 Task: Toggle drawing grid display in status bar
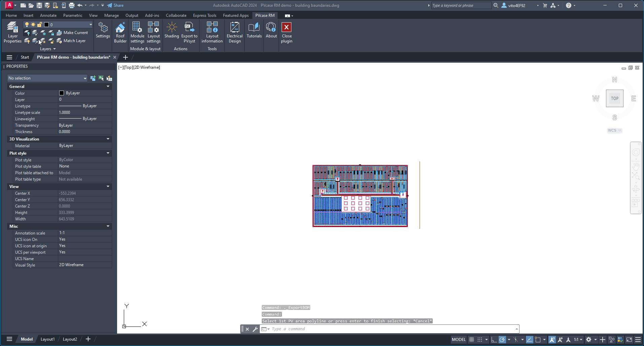point(472,340)
